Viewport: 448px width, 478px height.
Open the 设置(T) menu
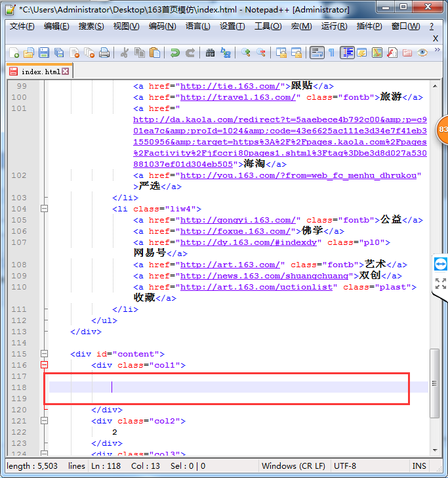(232, 26)
